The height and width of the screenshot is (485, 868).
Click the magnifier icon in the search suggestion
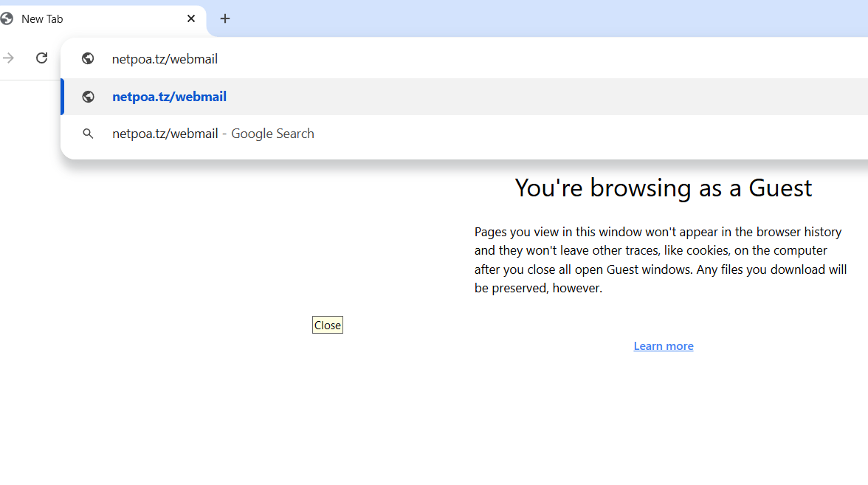coord(88,134)
